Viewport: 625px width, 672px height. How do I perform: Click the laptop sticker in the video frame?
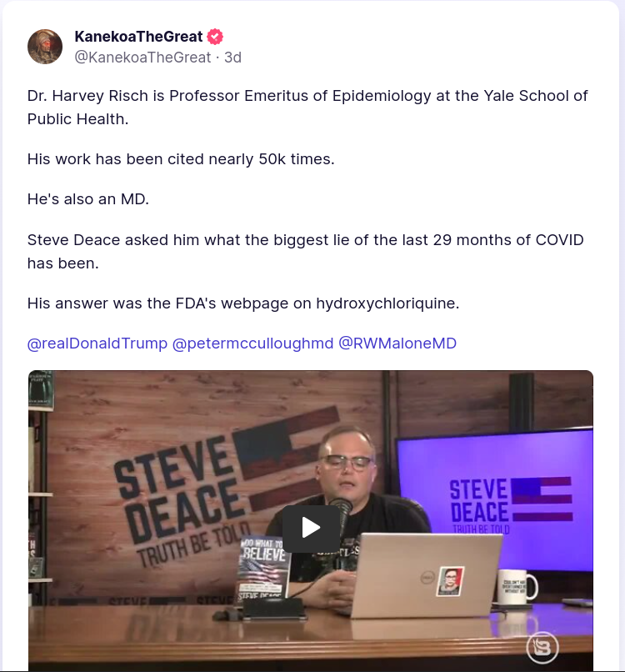(x=450, y=582)
